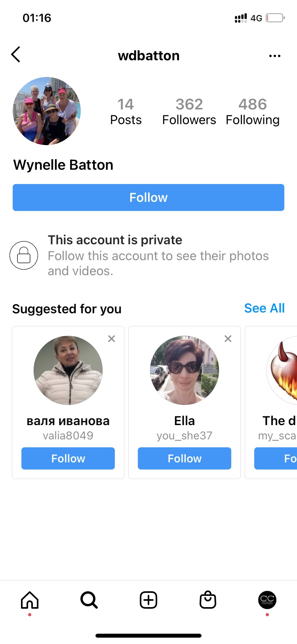Open your profile avatar tab

(x=267, y=600)
